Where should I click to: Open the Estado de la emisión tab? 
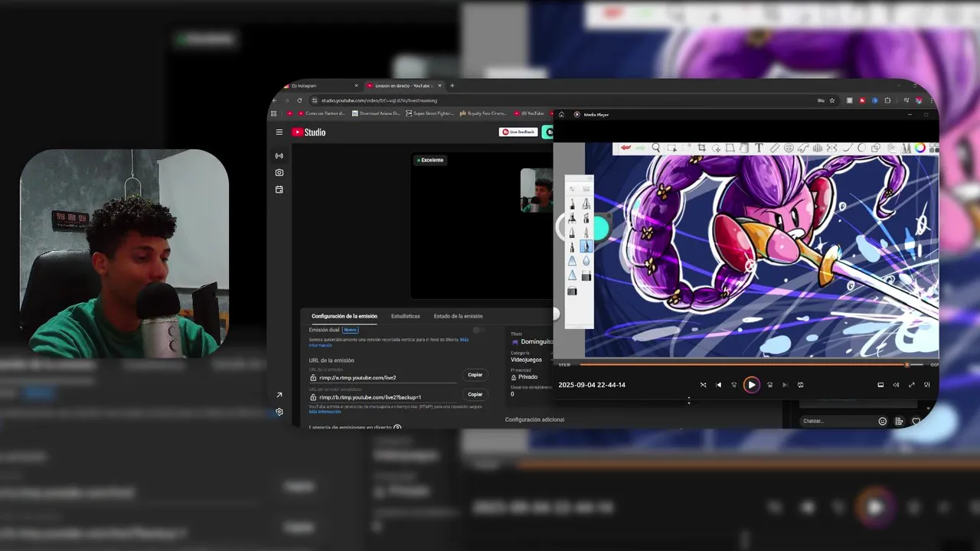coord(458,316)
